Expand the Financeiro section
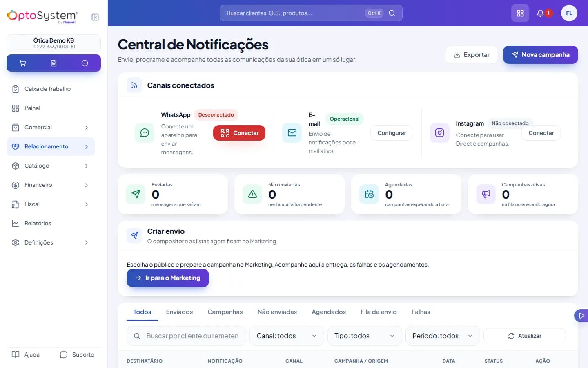Image resolution: width=588 pixels, height=368 pixels. click(51, 185)
